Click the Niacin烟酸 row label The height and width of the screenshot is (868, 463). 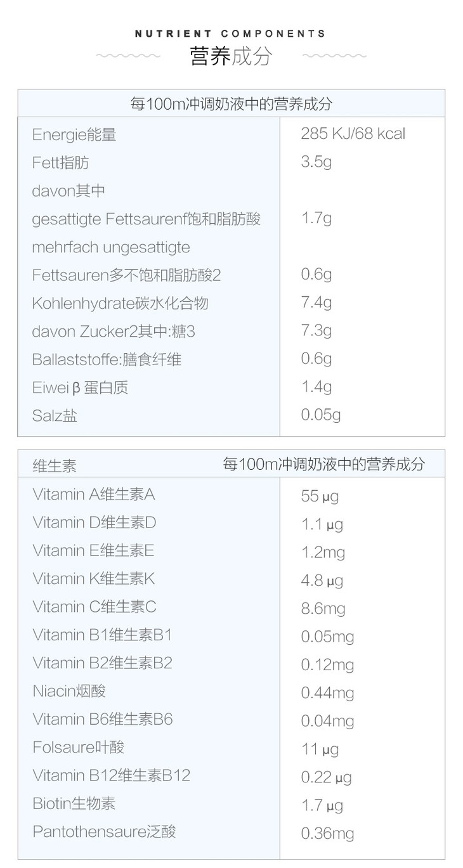[69, 690]
